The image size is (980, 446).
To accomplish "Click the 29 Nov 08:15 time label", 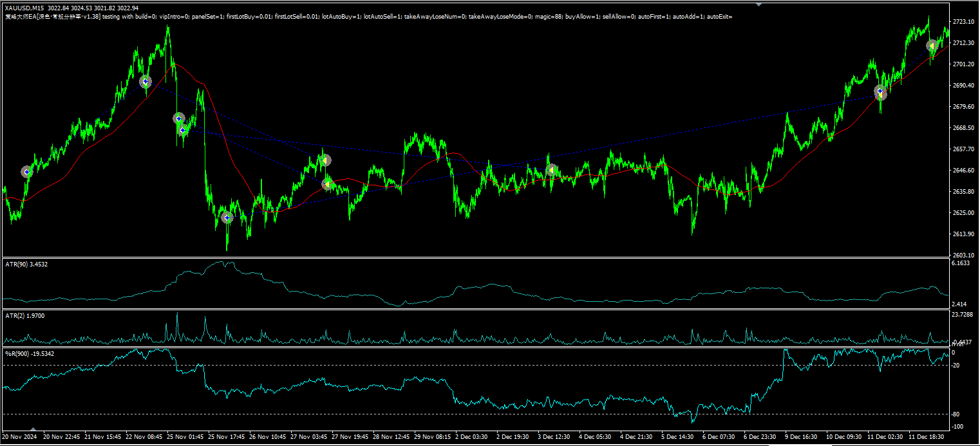I will pos(433,436).
